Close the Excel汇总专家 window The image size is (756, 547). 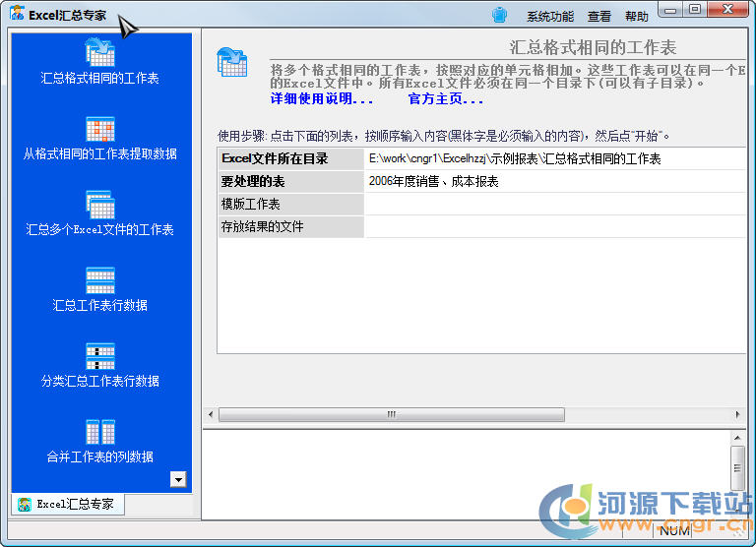[728, 10]
